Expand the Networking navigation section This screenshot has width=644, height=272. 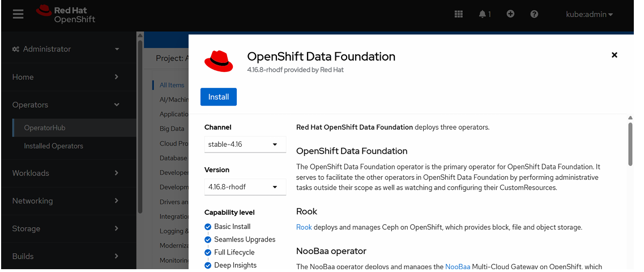click(66, 201)
